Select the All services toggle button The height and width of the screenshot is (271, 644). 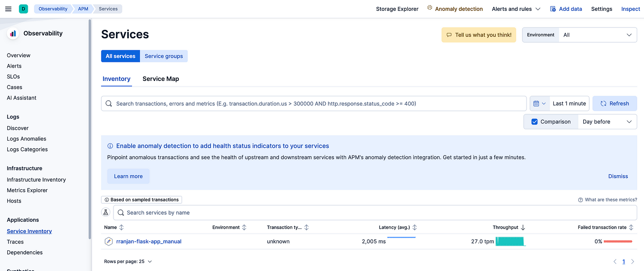point(120,56)
